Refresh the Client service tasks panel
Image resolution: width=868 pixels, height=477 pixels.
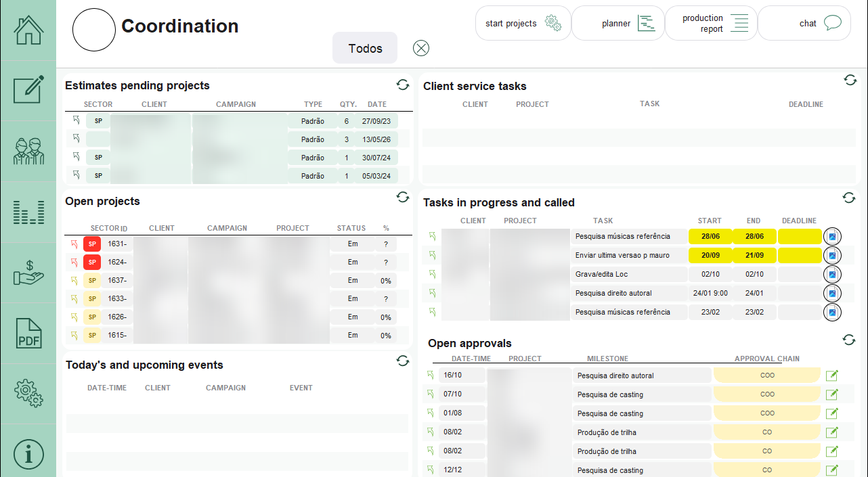coord(850,80)
